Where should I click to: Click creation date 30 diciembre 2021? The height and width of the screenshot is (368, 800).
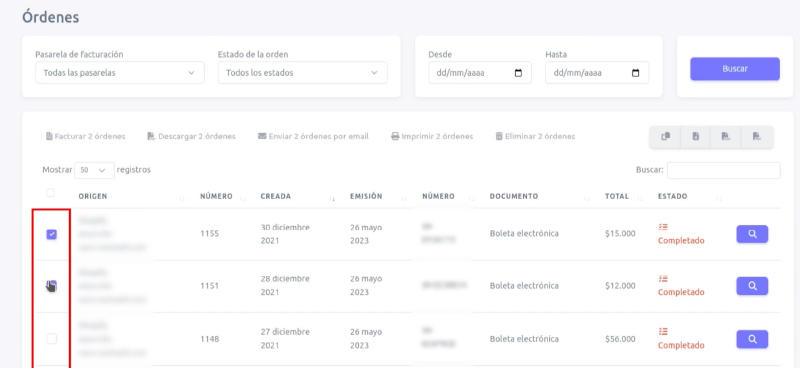[285, 234]
